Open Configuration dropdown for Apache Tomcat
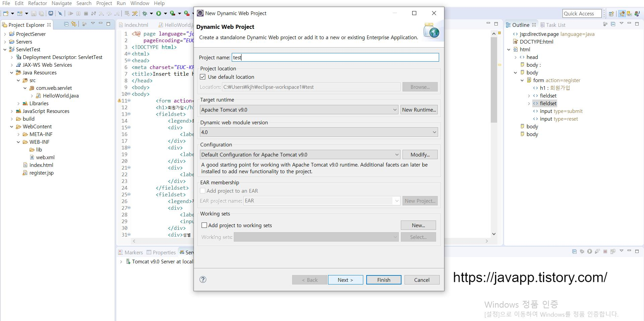The height and width of the screenshot is (321, 644). click(x=300, y=154)
